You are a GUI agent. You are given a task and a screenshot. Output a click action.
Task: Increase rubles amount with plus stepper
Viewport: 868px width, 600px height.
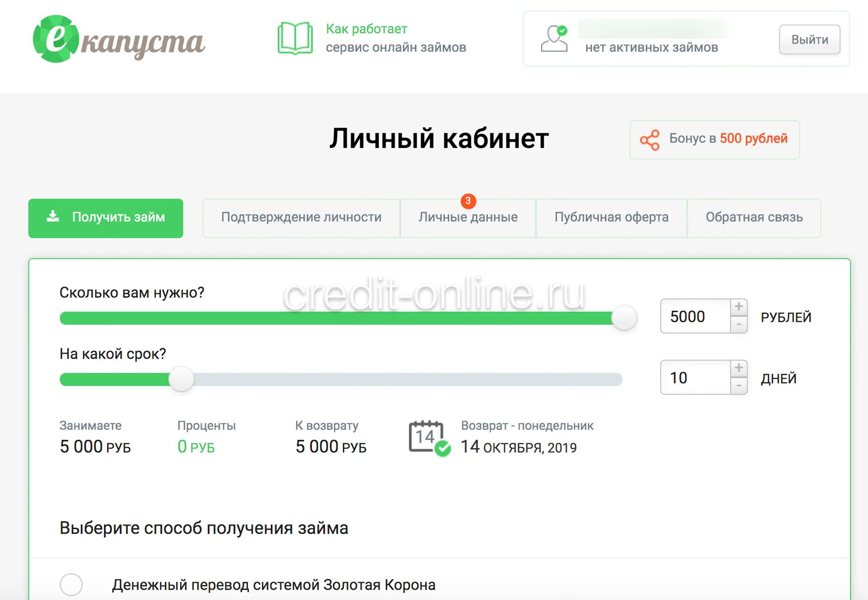[x=739, y=307]
